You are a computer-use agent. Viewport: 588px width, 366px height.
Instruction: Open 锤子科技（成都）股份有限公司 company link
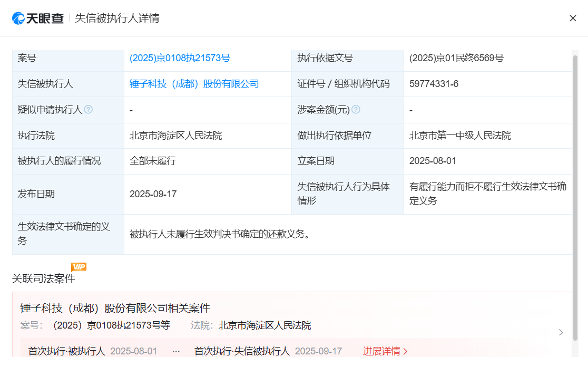194,84
